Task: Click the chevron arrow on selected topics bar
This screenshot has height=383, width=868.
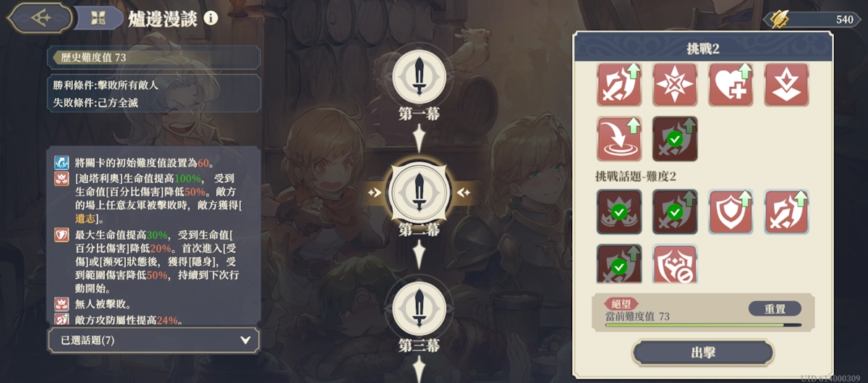Action: tap(245, 340)
